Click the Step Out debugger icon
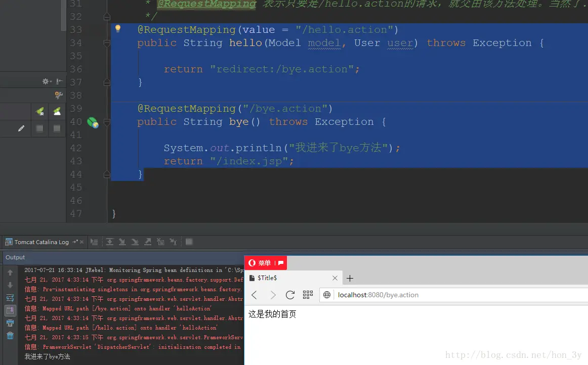The width and height of the screenshot is (588, 365). 148,242
